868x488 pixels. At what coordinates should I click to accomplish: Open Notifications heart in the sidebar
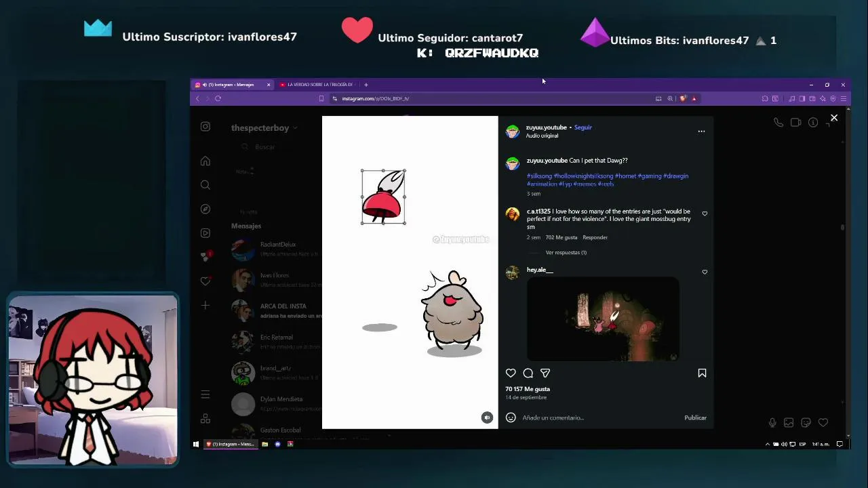205,281
